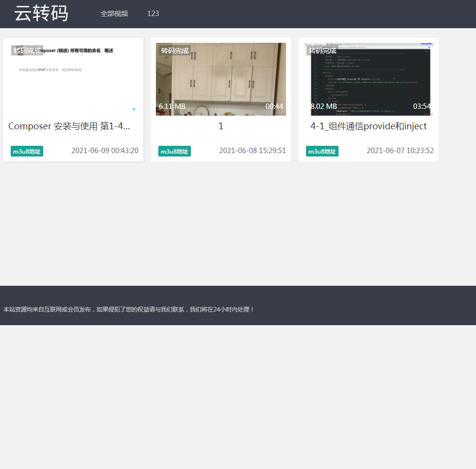
Task: Click the 转码完成 badge on the cabinet video
Action: 175,51
